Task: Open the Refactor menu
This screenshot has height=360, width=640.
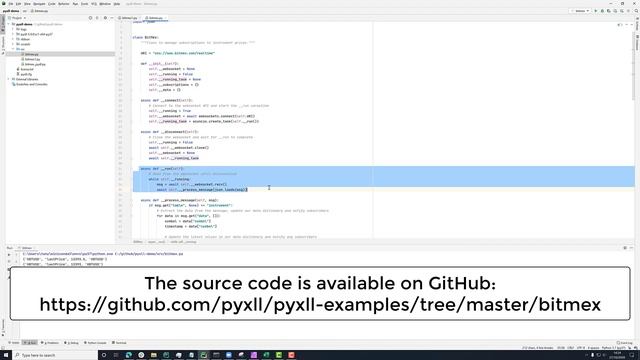Action: (x=64, y=4)
